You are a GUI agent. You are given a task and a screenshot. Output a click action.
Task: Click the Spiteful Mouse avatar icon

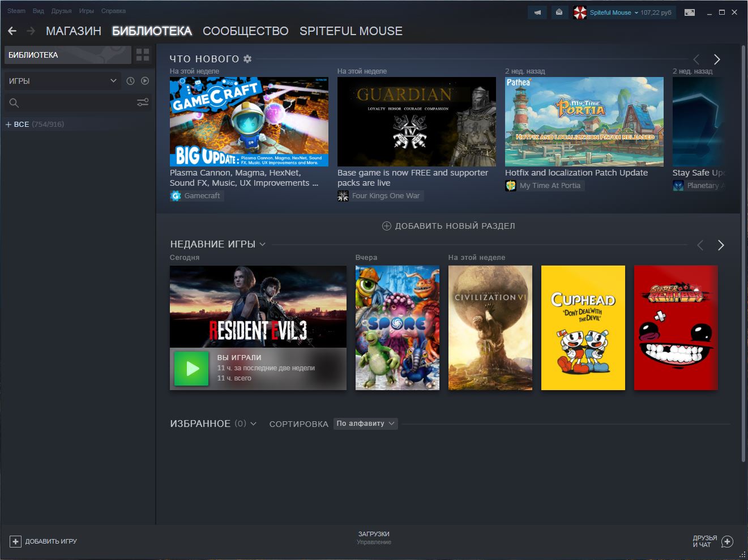click(580, 12)
